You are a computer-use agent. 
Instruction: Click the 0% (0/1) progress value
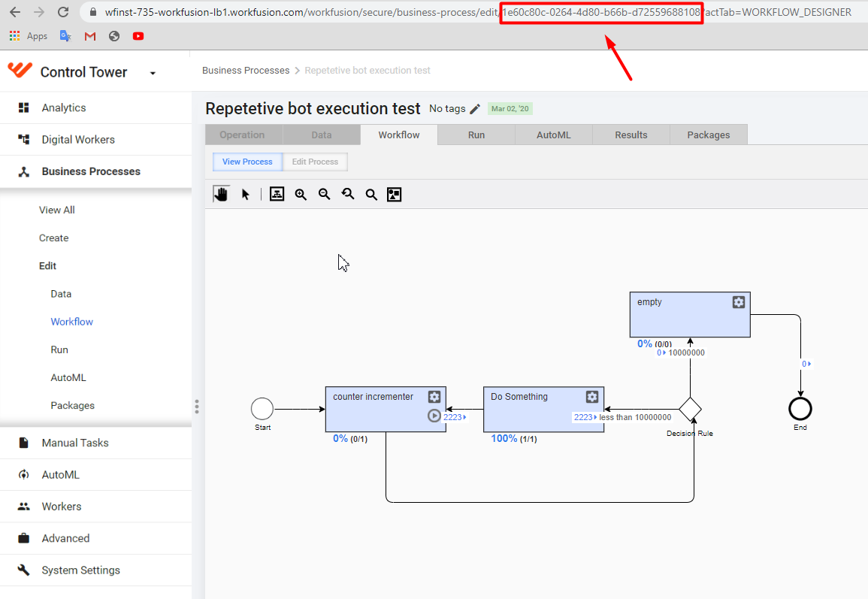pos(350,438)
